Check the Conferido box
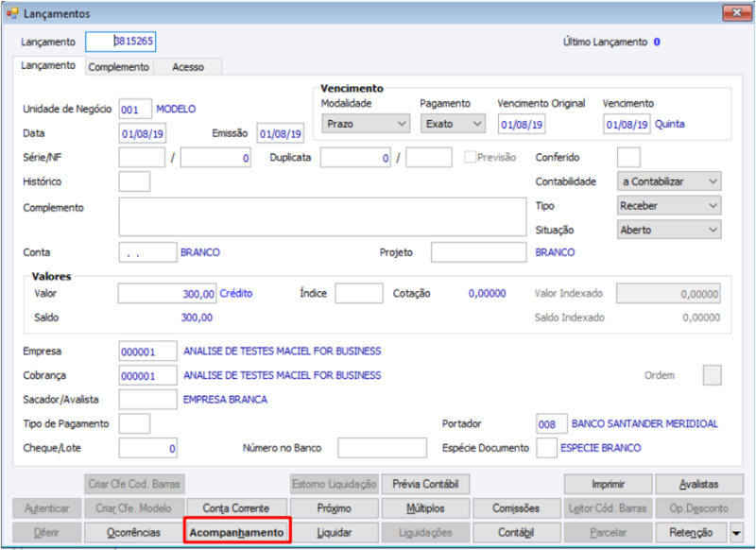 [x=628, y=157]
